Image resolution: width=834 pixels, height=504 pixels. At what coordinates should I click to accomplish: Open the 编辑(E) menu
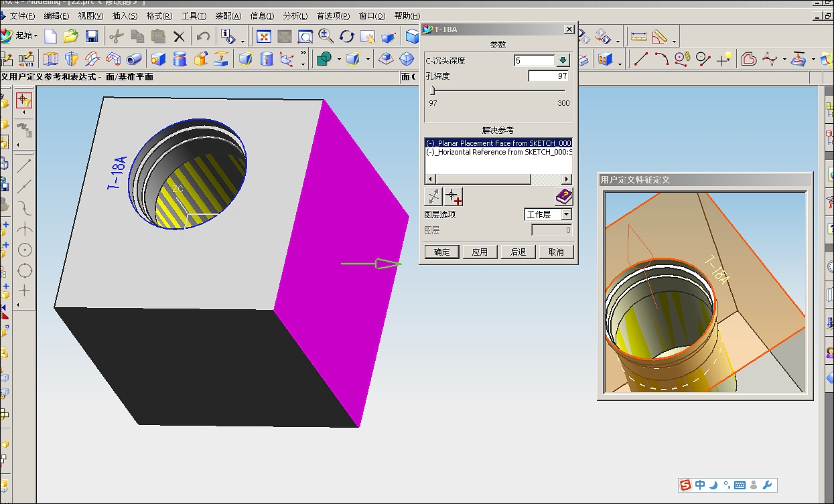pyautogui.click(x=56, y=15)
